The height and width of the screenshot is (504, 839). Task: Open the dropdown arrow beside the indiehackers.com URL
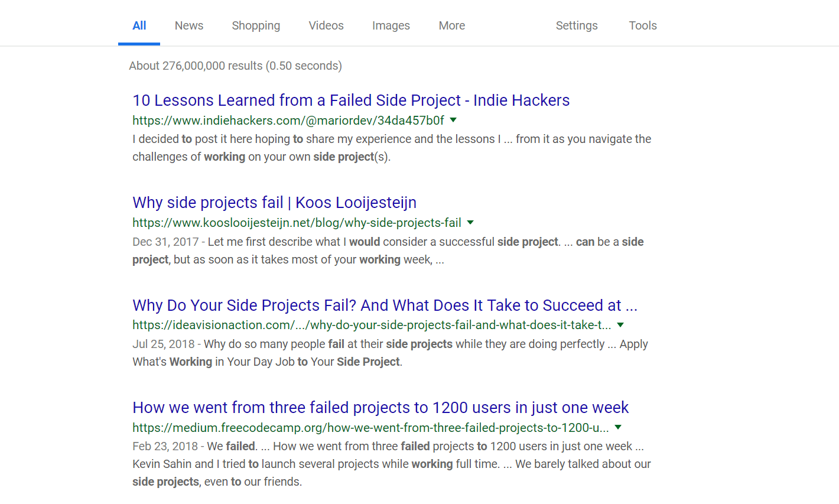(x=453, y=120)
